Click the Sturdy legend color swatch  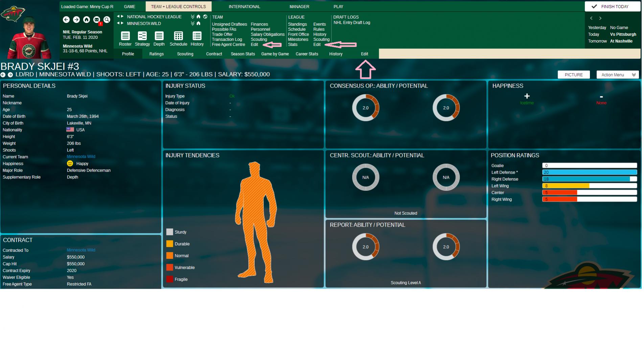(169, 232)
